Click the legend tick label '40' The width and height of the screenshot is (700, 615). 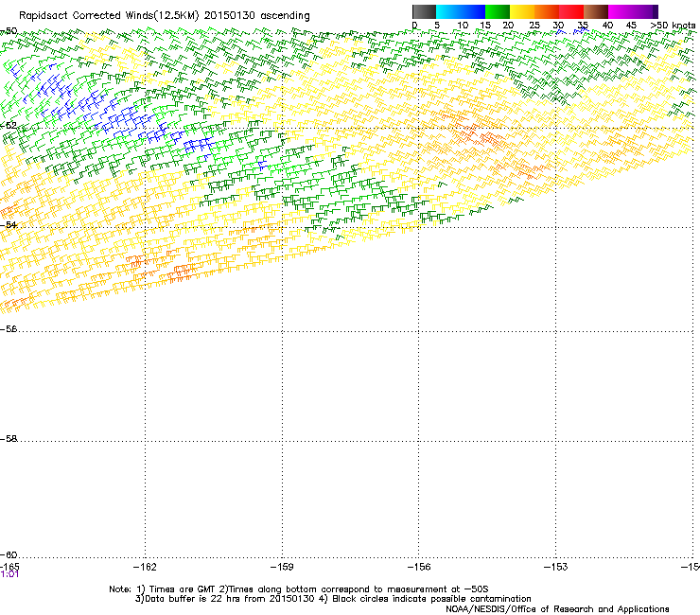coord(607,26)
